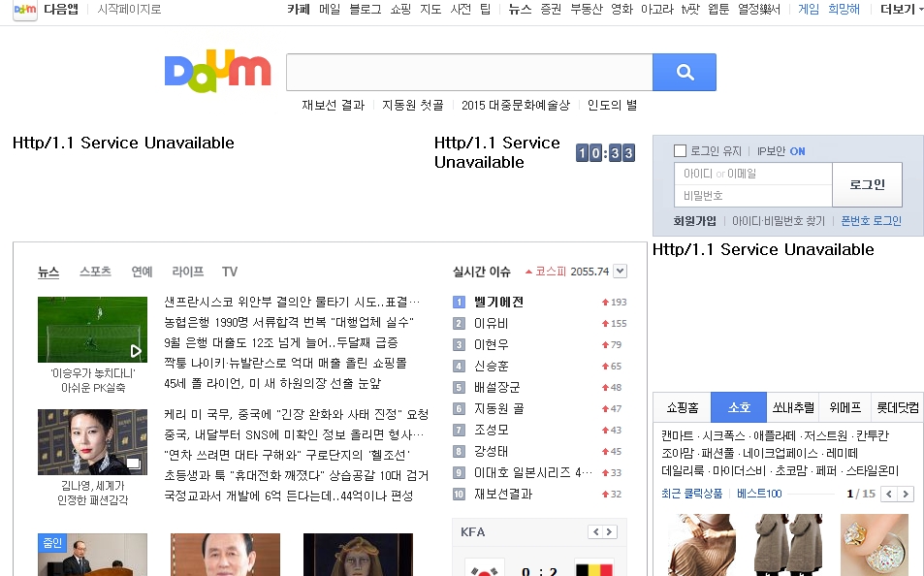This screenshot has height=576, width=924.
Task: Click 시작페이지로 link
Action: 129,10
